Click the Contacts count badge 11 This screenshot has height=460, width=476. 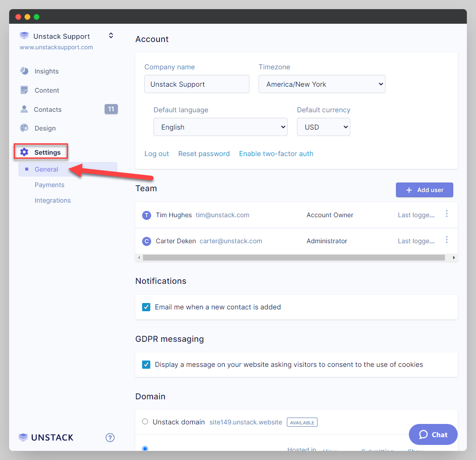[x=111, y=109]
